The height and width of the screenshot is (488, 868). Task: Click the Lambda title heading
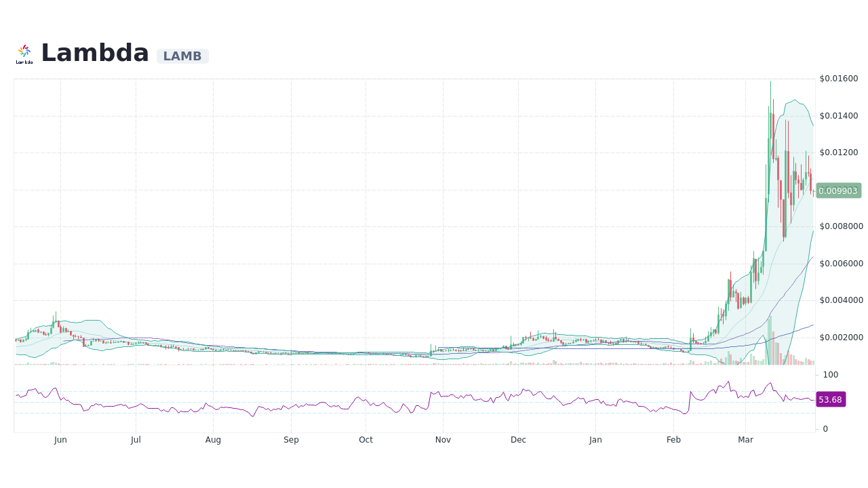click(94, 52)
